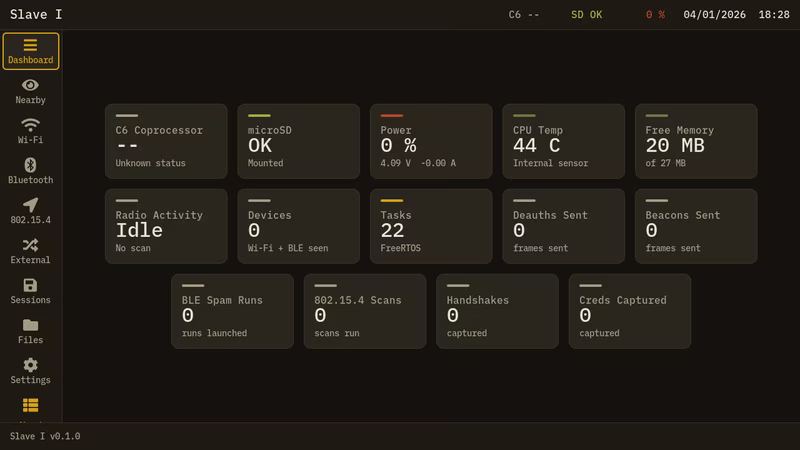Click the date 04/01/2026
The width and height of the screenshot is (800, 450).
(x=714, y=15)
